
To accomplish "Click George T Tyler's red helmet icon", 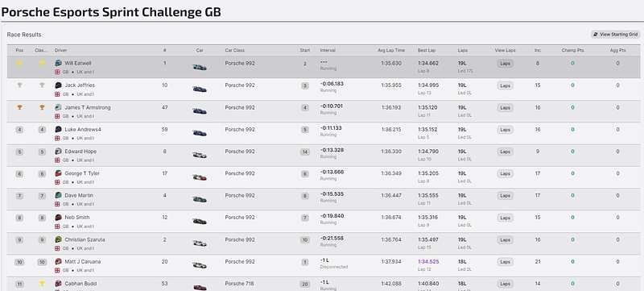I will tap(58, 173).
